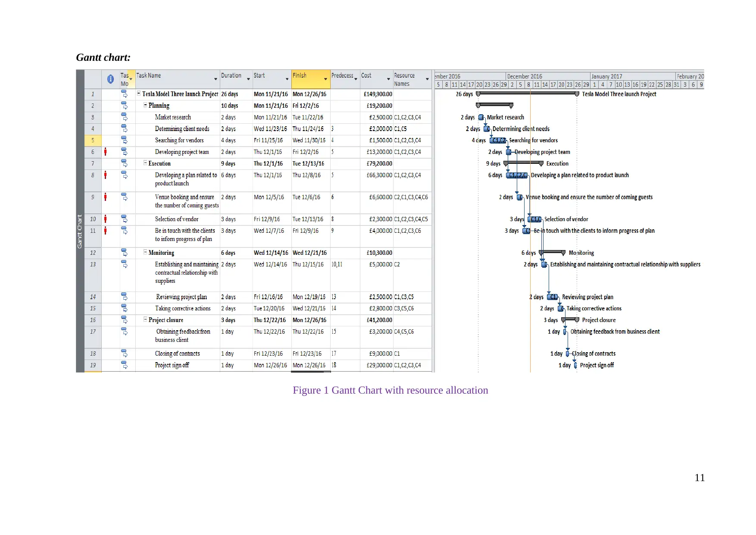This screenshot has width=756, height=535.
Task: Collapse the Planning summary task
Action: (x=145, y=105)
